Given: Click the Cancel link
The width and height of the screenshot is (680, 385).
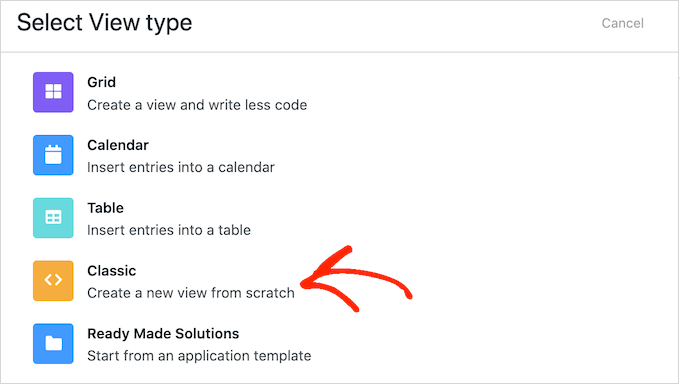Looking at the screenshot, I should pos(622,23).
